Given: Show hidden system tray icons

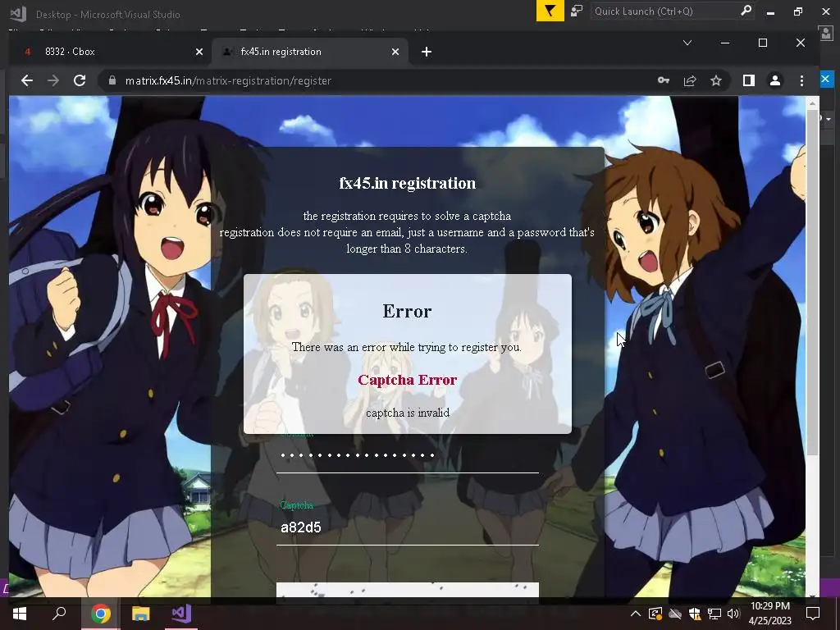Looking at the screenshot, I should [x=636, y=614].
